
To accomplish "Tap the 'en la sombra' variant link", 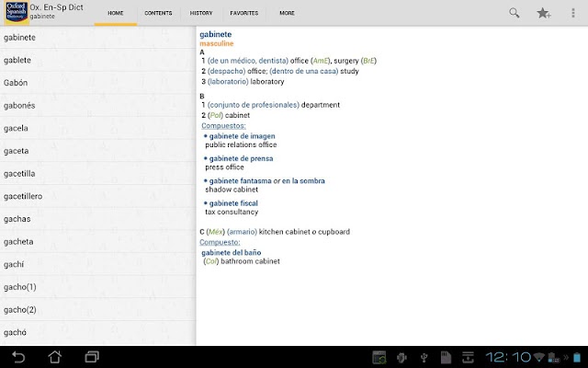I will click(303, 181).
